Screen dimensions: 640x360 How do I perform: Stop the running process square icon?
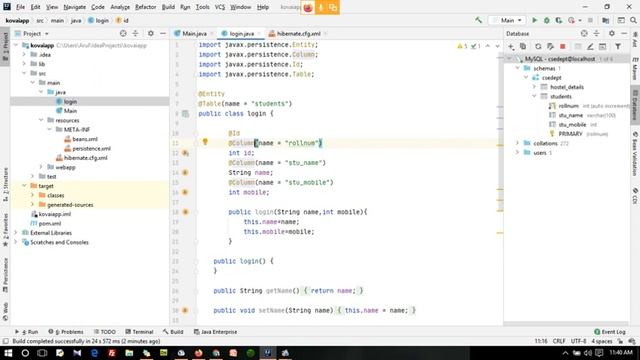point(590,20)
